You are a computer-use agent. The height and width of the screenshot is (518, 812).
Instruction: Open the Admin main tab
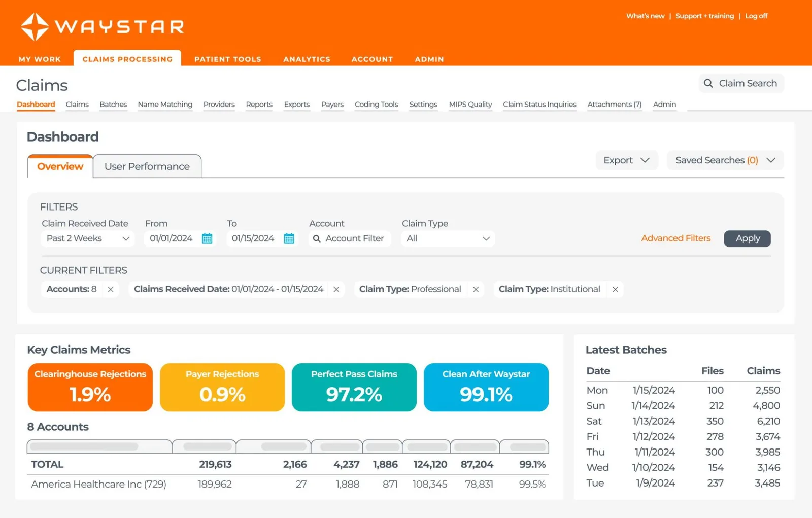tap(429, 59)
